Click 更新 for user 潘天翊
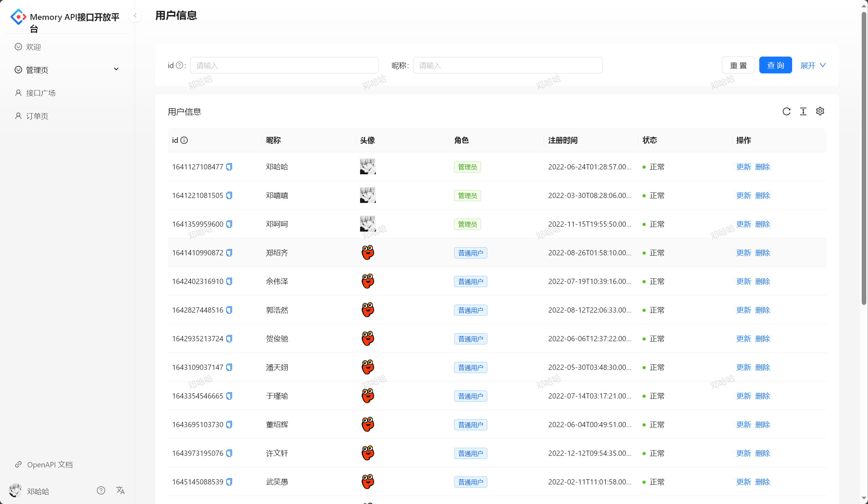Image resolution: width=868 pixels, height=504 pixels. (744, 367)
